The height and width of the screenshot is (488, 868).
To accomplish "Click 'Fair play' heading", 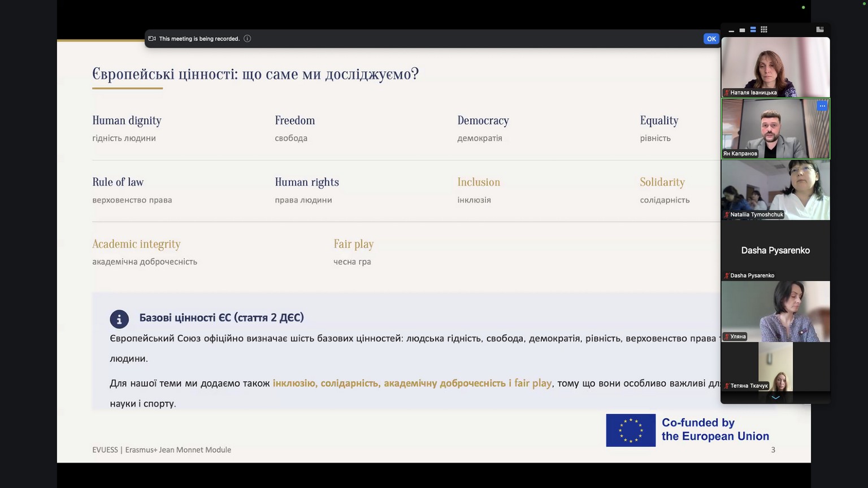I will [x=354, y=244].
